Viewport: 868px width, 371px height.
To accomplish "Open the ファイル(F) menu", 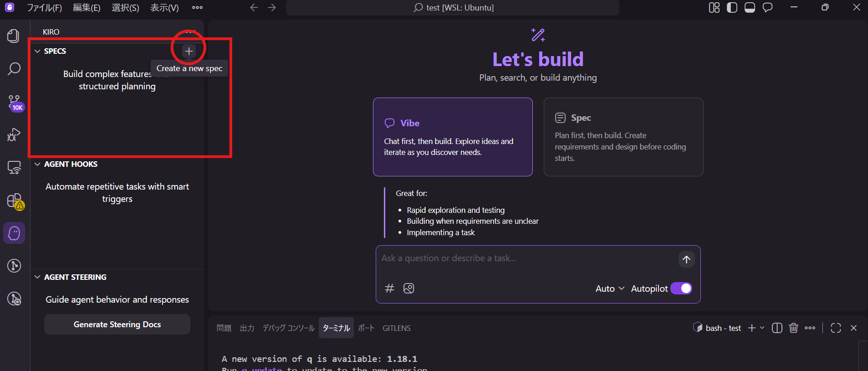I will (x=44, y=8).
